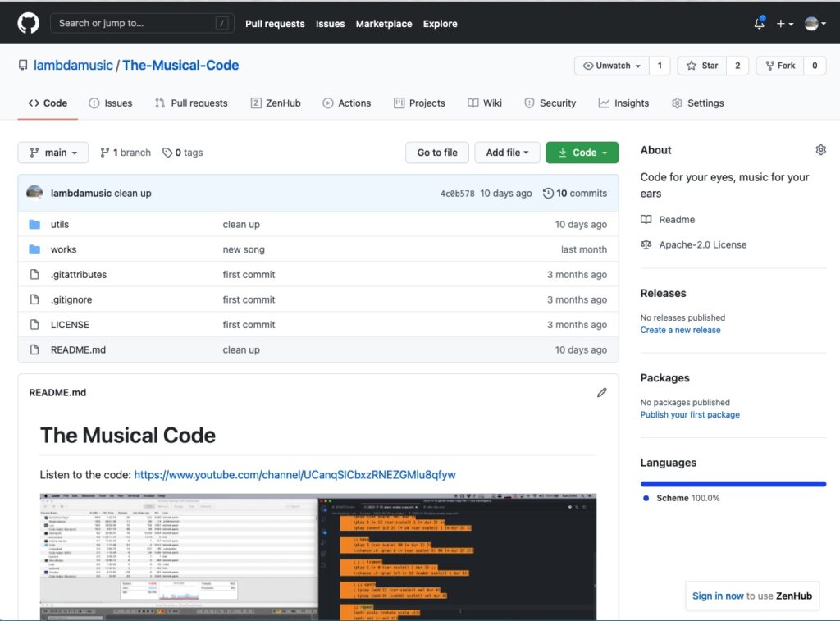Open the LICENSE file
This screenshot has width=840, height=621.
[70, 325]
